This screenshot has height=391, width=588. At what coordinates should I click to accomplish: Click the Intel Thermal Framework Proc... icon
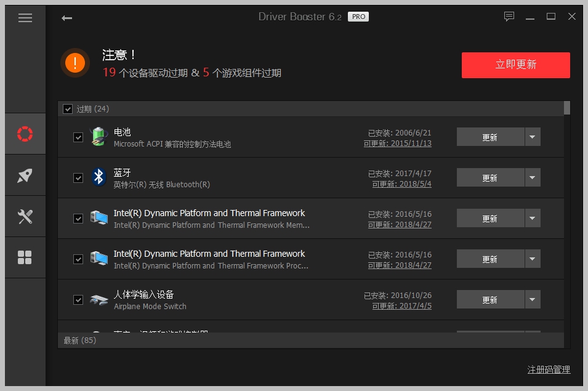point(99,258)
